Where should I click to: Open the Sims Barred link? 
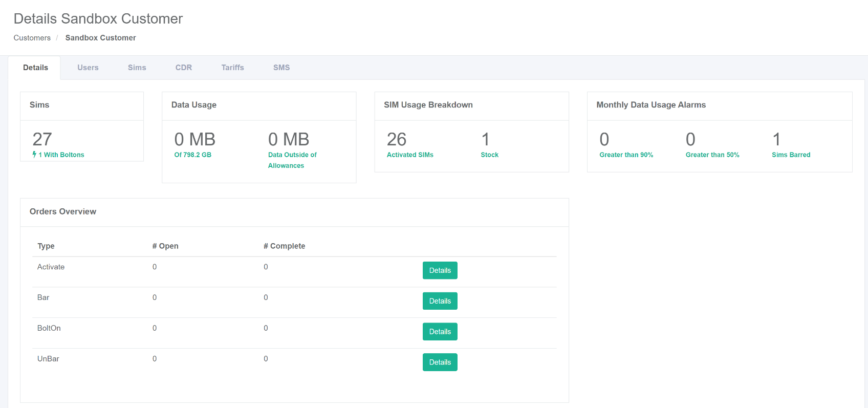[791, 155]
